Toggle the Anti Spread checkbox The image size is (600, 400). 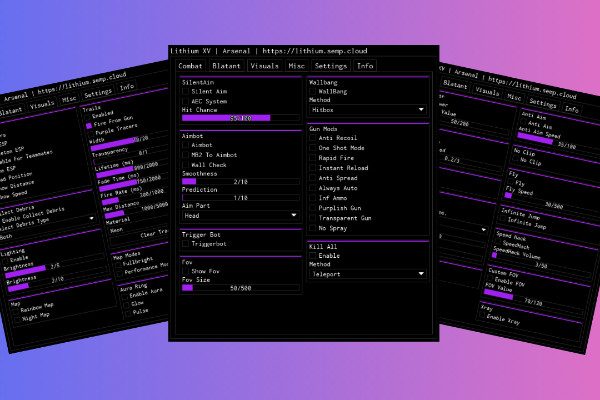click(313, 178)
